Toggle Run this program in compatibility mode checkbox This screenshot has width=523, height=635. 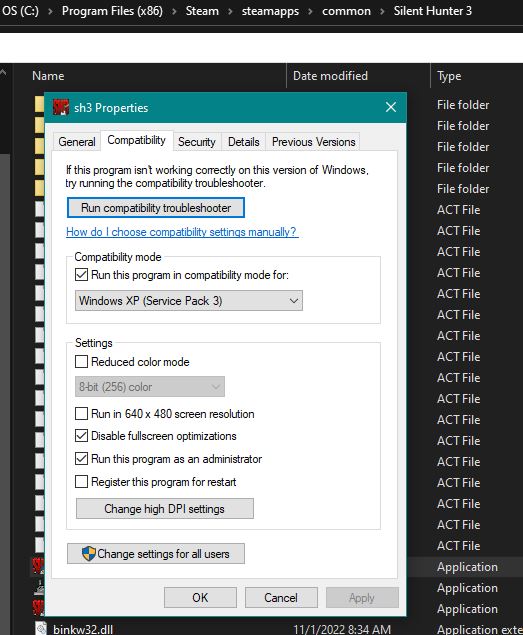[81, 275]
